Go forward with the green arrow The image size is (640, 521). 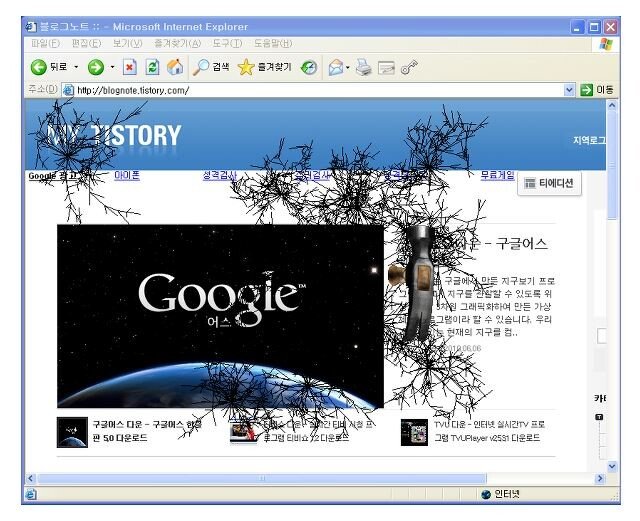pyautogui.click(x=96, y=67)
